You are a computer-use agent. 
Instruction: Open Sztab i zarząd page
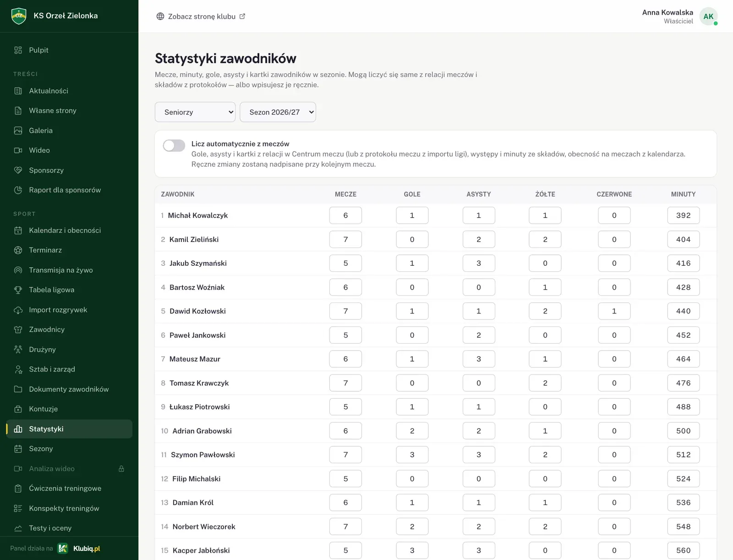(69, 369)
